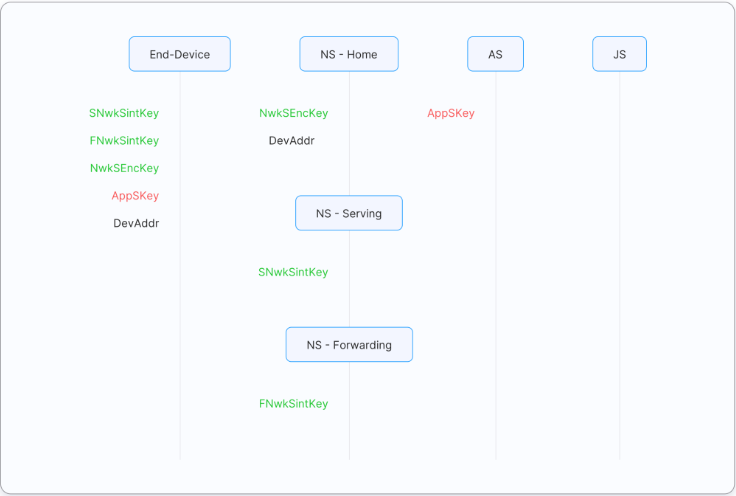The image size is (736, 496).
Task: Click SNwkSIntKey label under NS - Serving
Action: pos(293,272)
